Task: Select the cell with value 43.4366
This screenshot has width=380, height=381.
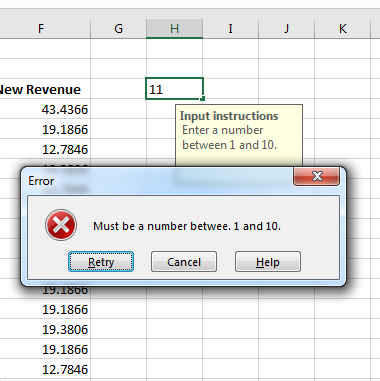Action: tap(45, 109)
